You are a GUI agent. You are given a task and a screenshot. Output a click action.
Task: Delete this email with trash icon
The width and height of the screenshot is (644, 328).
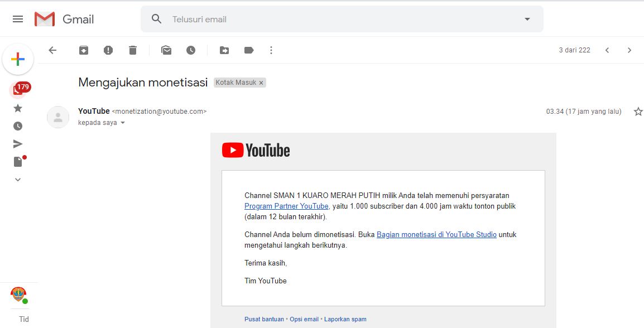point(133,50)
